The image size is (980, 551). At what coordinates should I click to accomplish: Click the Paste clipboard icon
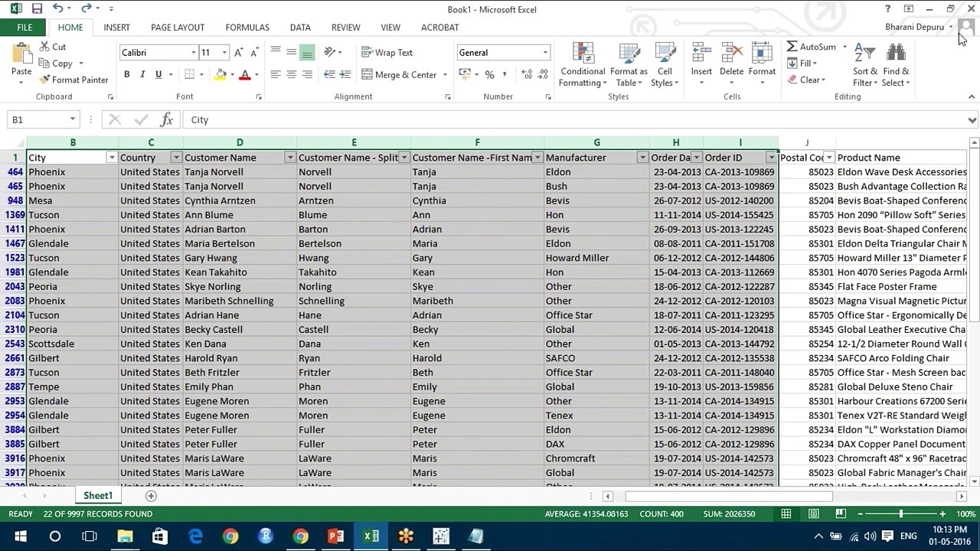pyautogui.click(x=21, y=55)
